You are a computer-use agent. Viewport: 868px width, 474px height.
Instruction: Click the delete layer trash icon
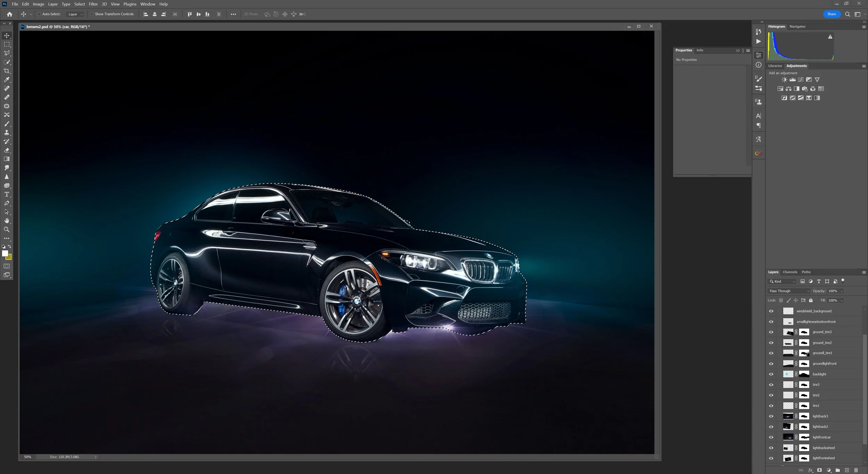pyautogui.click(x=856, y=470)
